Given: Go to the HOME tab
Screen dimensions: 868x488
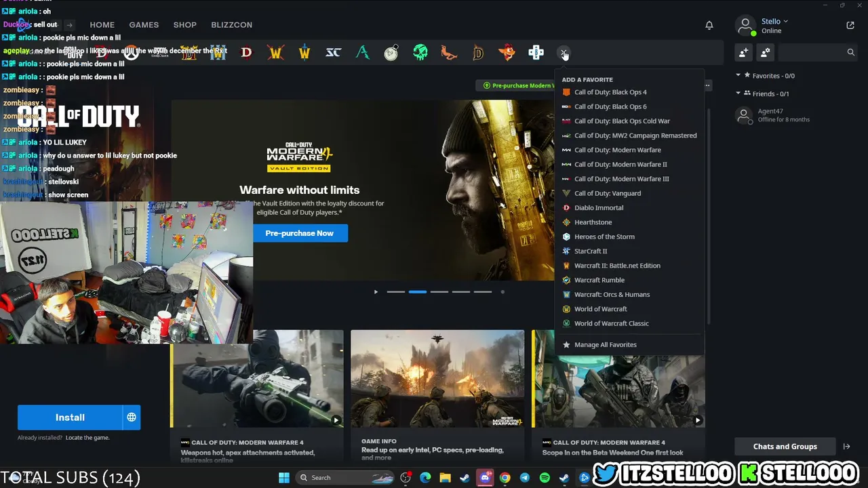Looking at the screenshot, I should (x=102, y=25).
